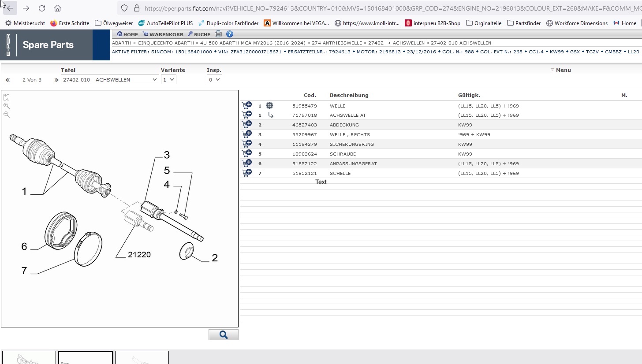Zoom out of the parts diagram
The width and height of the screenshot is (642, 364).
pyautogui.click(x=7, y=115)
